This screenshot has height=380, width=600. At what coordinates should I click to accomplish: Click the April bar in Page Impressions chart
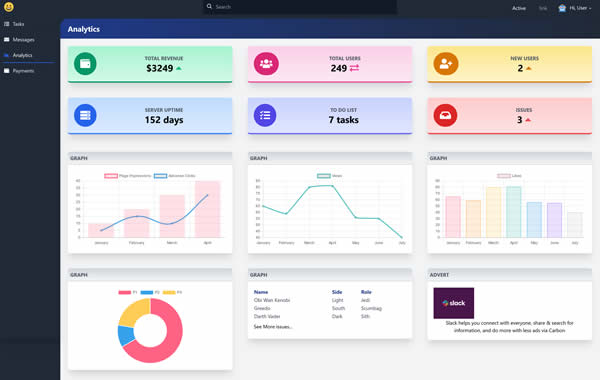coord(208,209)
